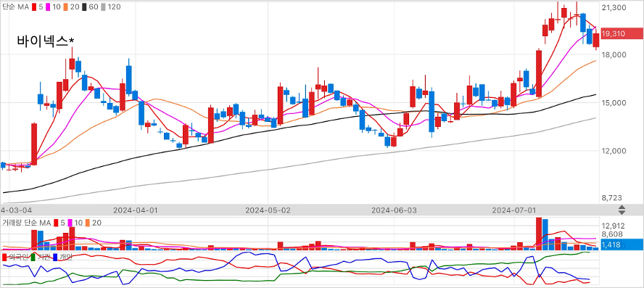Screen dimensions: 644x288
Task: Click the red 외국인 legend swatch
Action: [4, 258]
